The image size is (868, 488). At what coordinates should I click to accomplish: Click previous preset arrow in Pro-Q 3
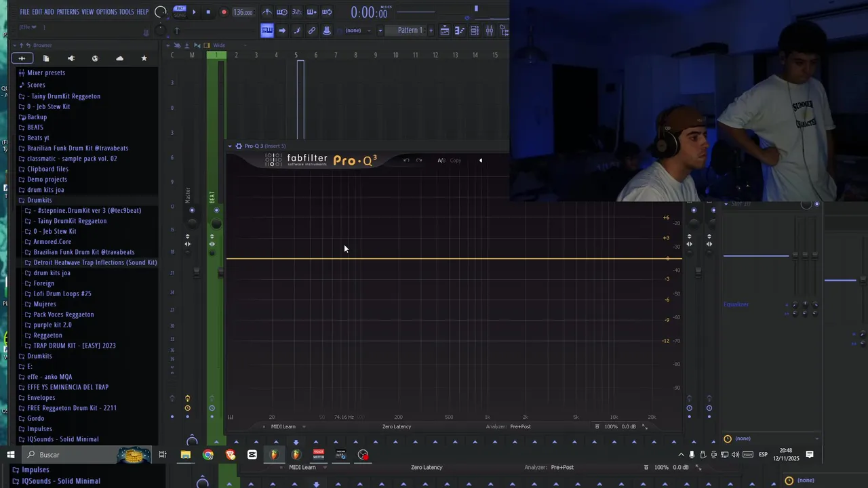coord(481,161)
